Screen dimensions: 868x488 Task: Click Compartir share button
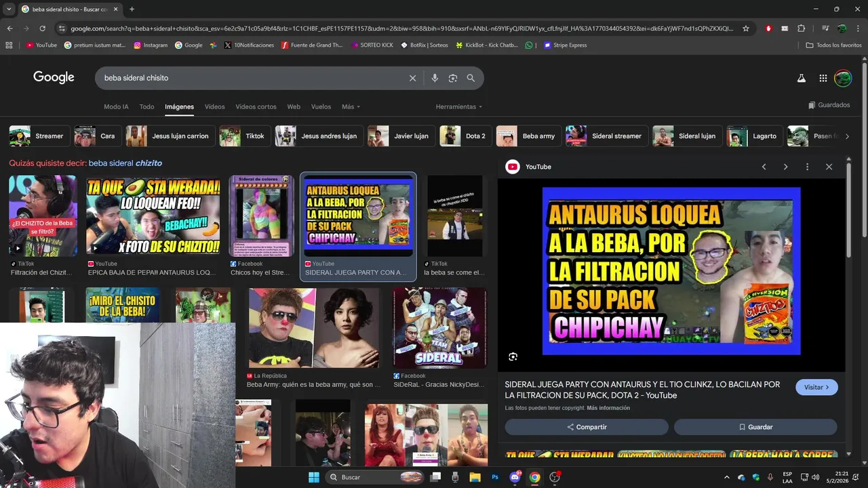[587, 427]
